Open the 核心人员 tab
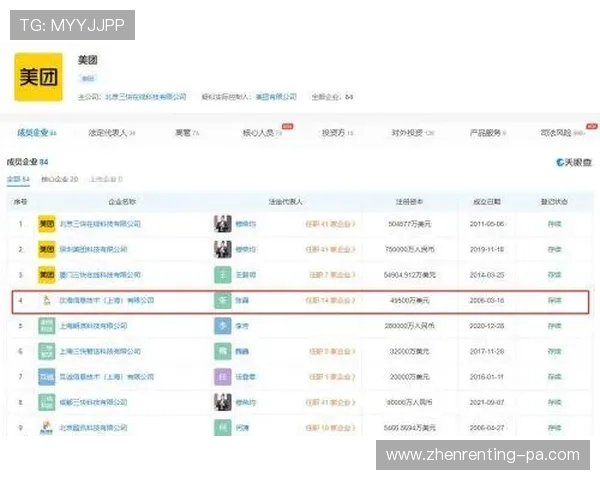This screenshot has height=480, width=600. coord(262,133)
